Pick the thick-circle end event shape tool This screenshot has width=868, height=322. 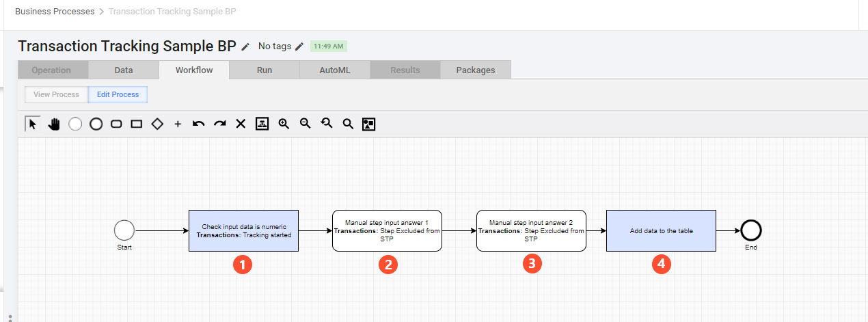pos(96,124)
